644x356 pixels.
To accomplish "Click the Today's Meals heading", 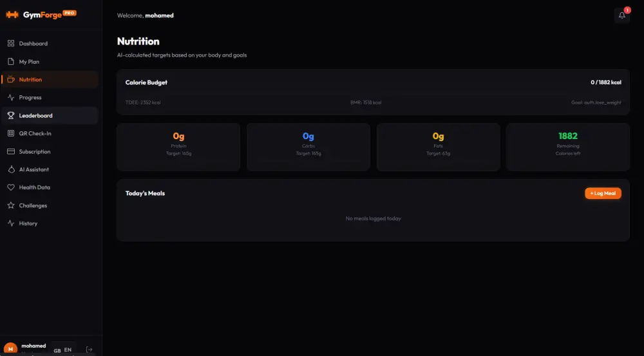I will pyautogui.click(x=145, y=193).
